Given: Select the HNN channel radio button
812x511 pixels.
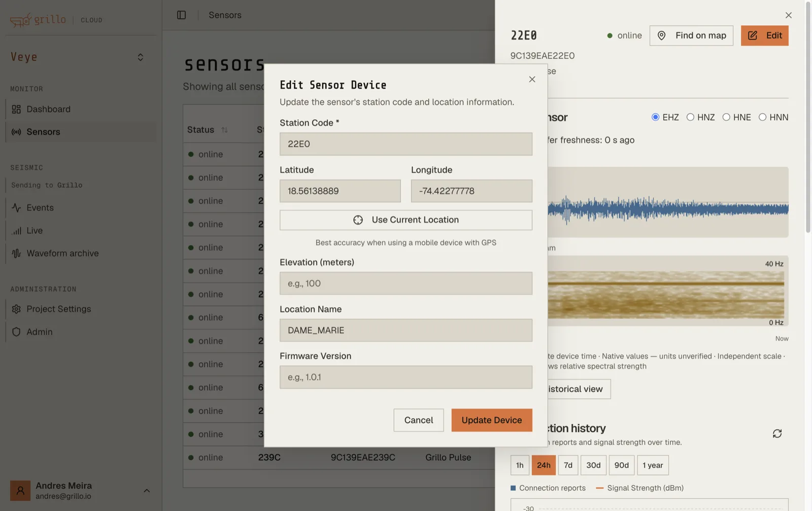Looking at the screenshot, I should coord(762,117).
